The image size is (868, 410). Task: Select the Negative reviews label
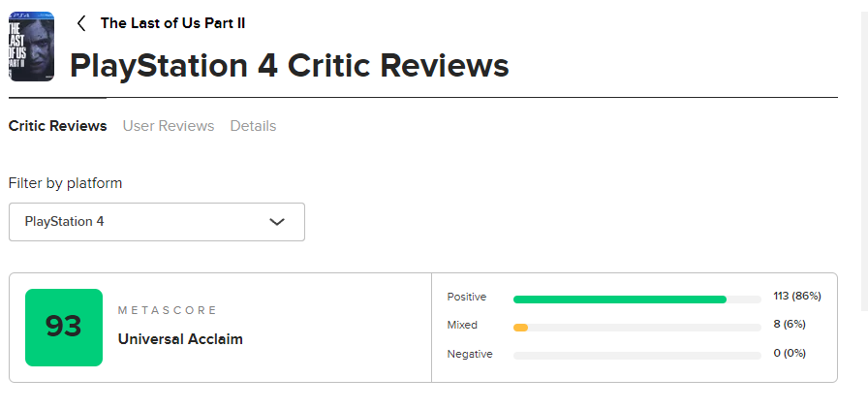coord(470,354)
